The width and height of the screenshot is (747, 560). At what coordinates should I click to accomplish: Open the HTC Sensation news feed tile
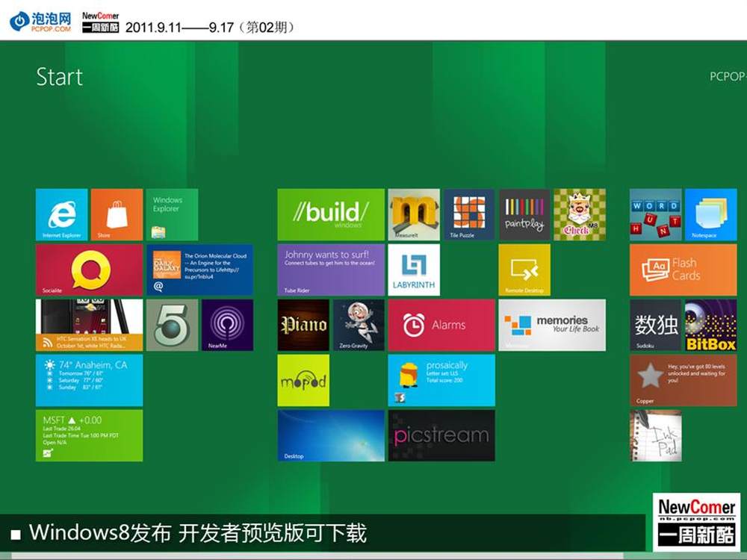click(x=89, y=326)
